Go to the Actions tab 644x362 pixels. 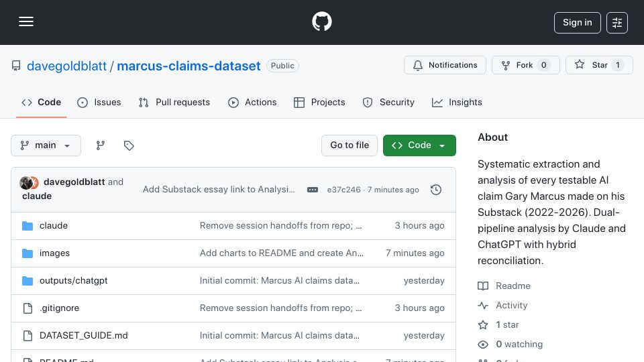tap(252, 102)
